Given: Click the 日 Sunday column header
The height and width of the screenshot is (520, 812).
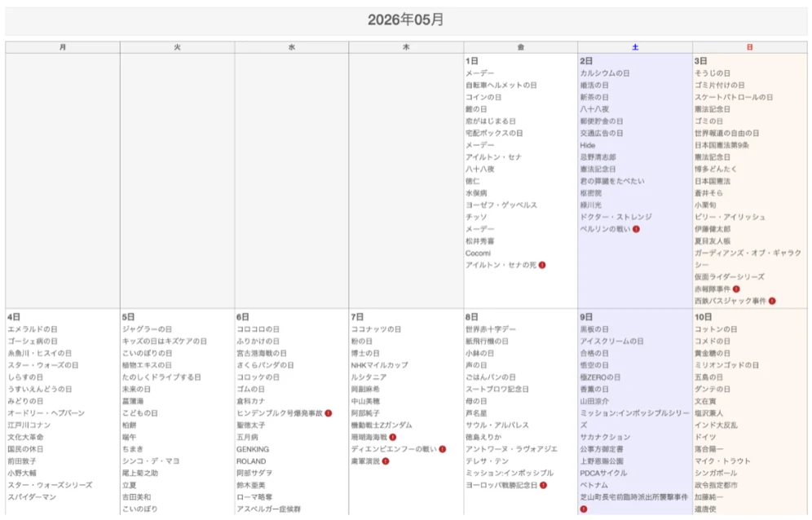Looking at the screenshot, I should (749, 47).
